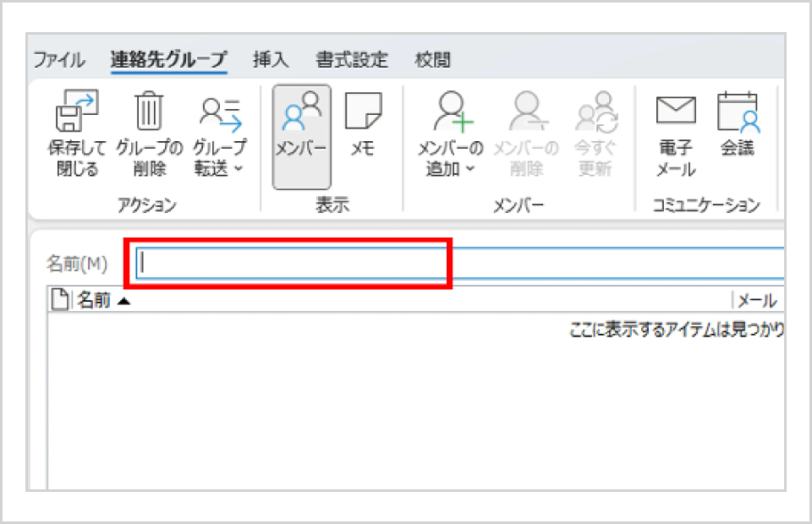Switch to the 書式設定 tab
Viewport: 812px width, 524px height.
(352, 59)
